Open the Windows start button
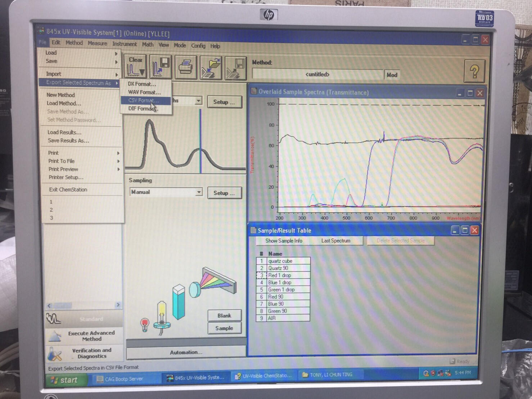Viewport: 532px width, 399px height. pos(64,380)
